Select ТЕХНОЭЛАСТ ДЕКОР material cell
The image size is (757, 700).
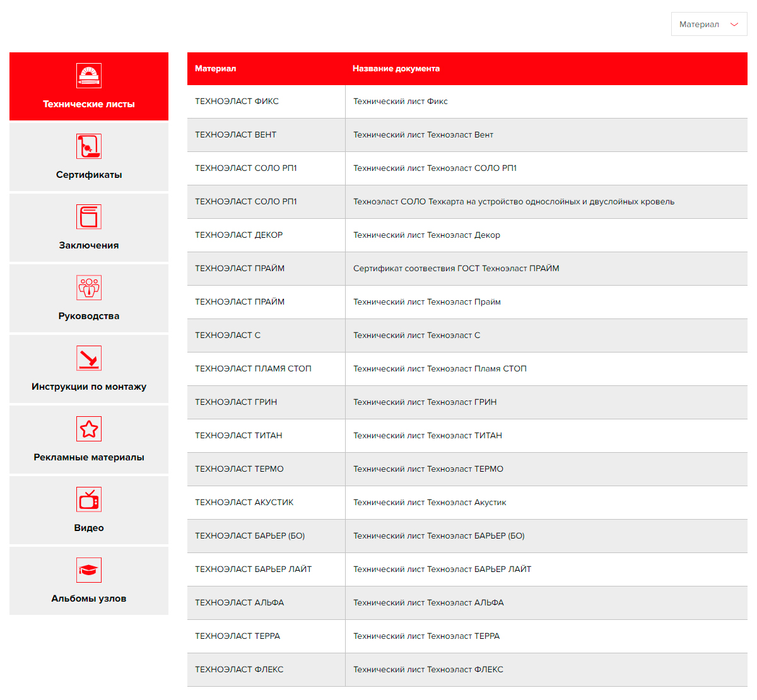pos(266,235)
